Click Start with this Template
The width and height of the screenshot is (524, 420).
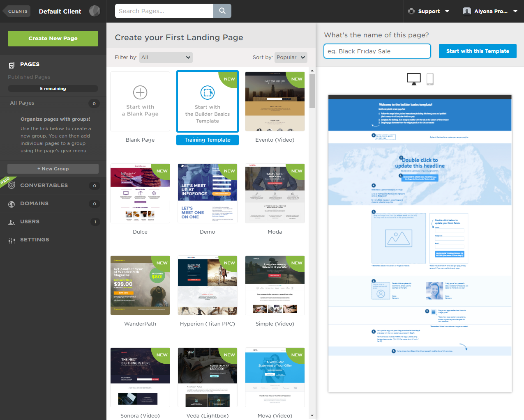[477, 51]
